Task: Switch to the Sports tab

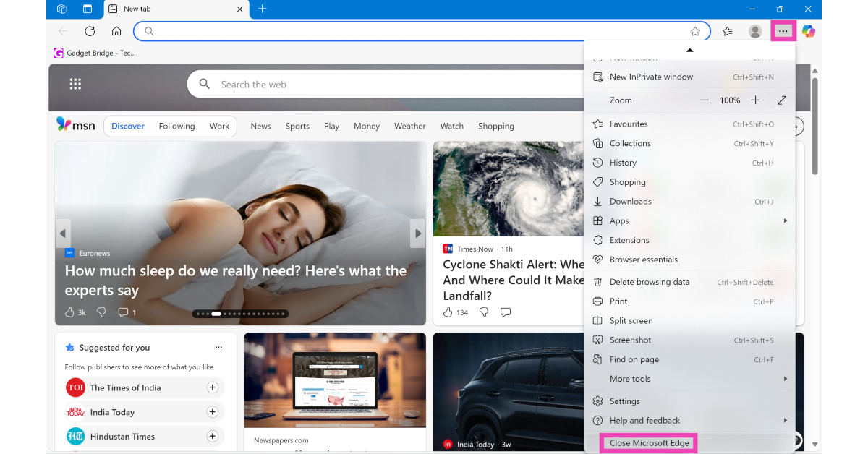Action: pyautogui.click(x=297, y=126)
